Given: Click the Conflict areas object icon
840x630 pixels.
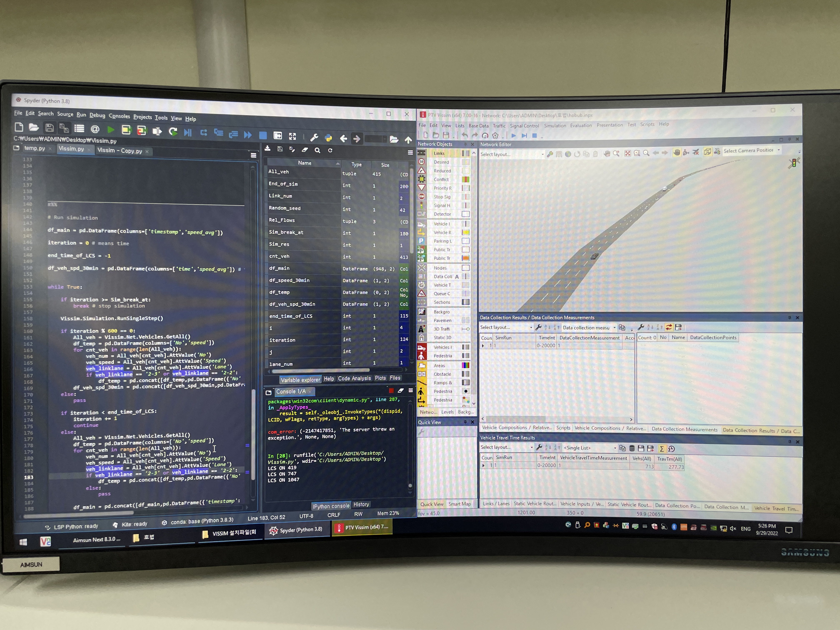Looking at the screenshot, I should [421, 179].
